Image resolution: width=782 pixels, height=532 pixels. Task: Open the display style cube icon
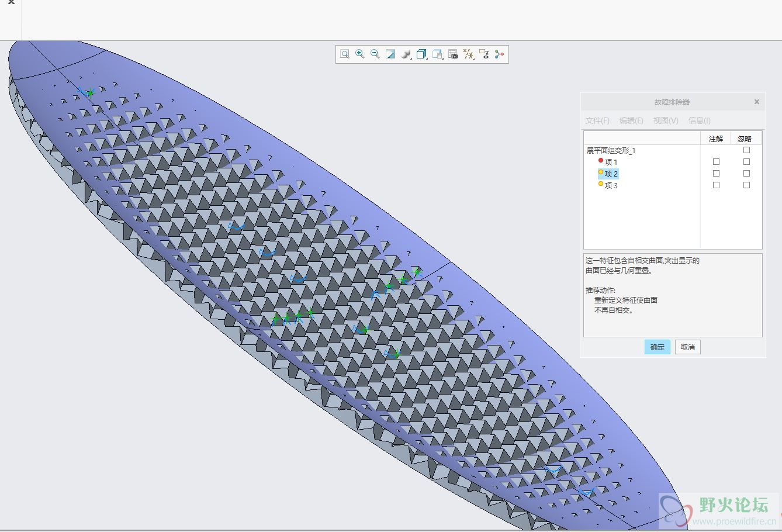coord(421,54)
